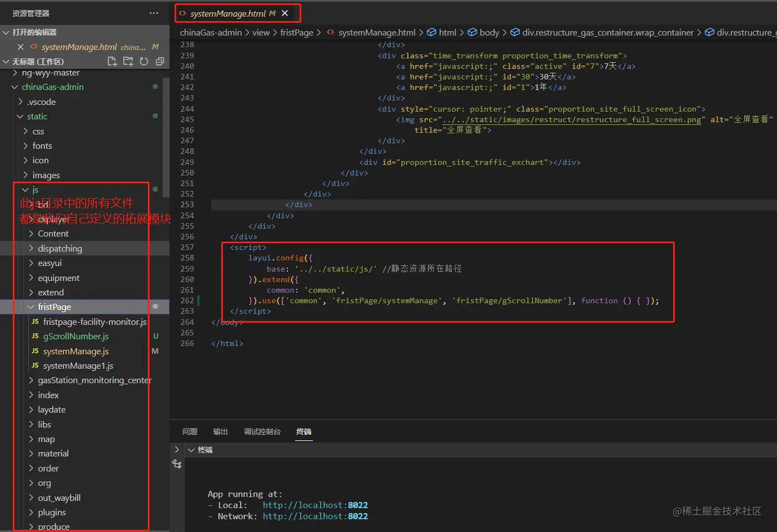Image resolution: width=777 pixels, height=532 pixels.
Task: Open the Network http://localhost:8022 terminal link
Action: click(315, 516)
